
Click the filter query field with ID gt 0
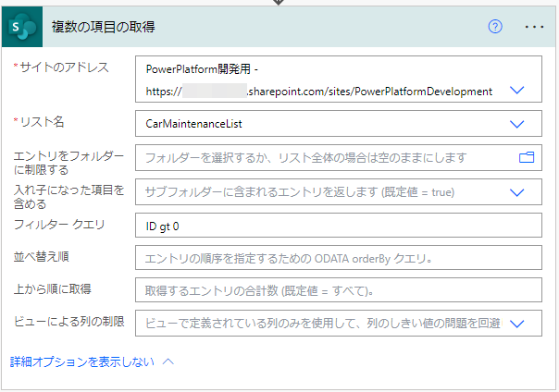(339, 226)
